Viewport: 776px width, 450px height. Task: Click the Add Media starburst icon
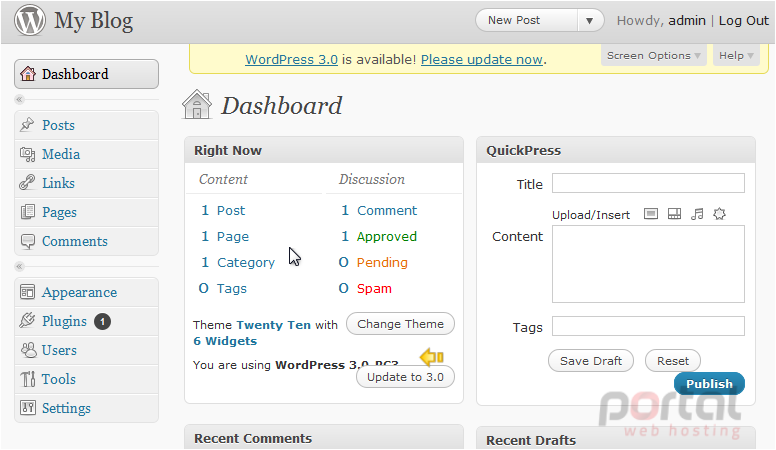[719, 214]
